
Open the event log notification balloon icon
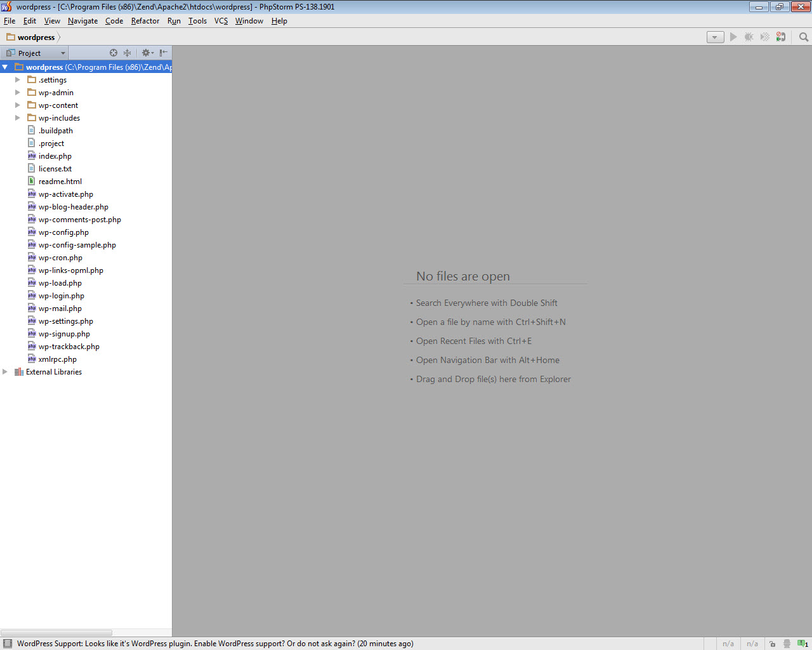click(802, 644)
